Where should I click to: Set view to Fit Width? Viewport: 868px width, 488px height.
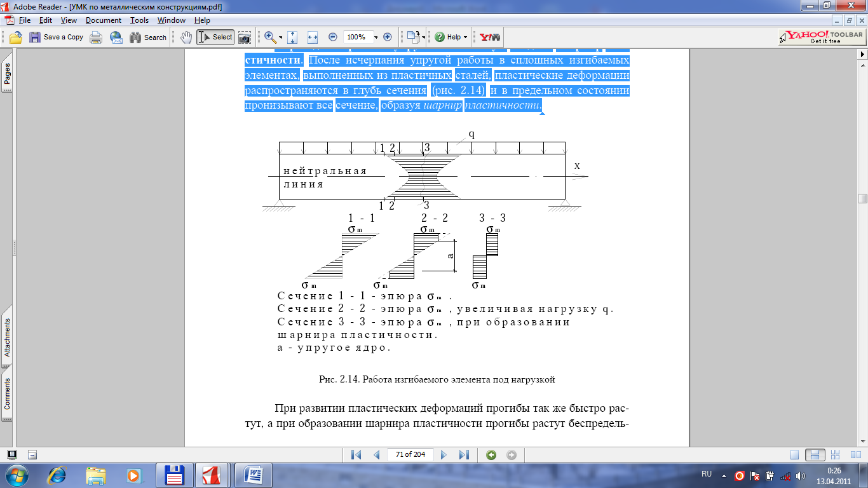tap(312, 37)
